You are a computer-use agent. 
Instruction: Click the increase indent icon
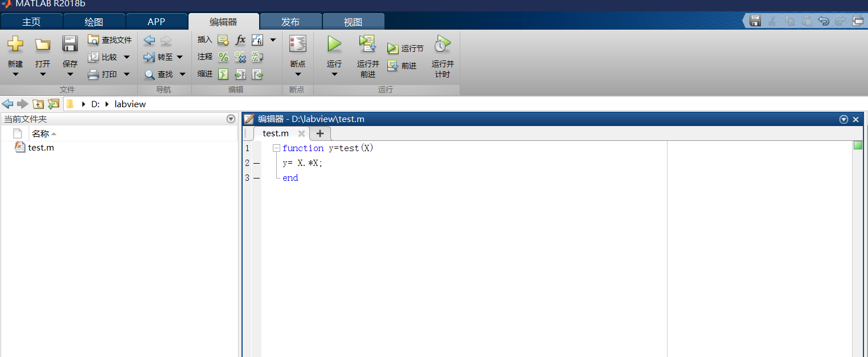pos(240,74)
